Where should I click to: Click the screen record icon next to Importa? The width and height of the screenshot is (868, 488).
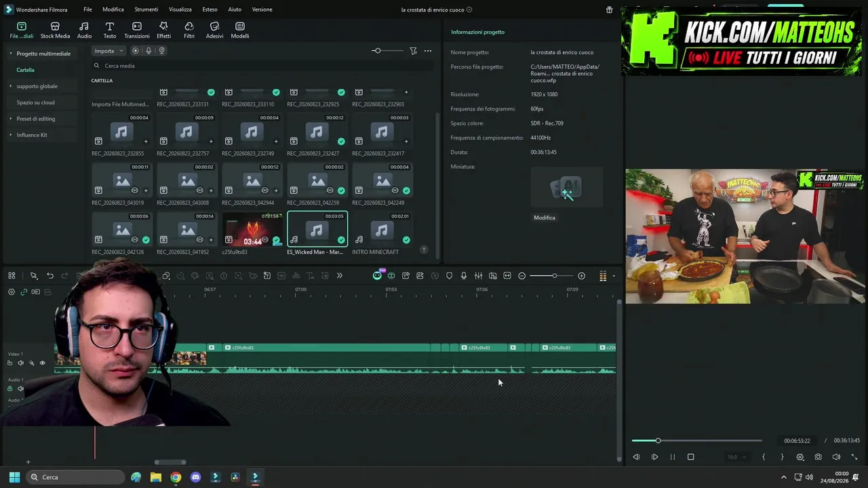point(136,51)
